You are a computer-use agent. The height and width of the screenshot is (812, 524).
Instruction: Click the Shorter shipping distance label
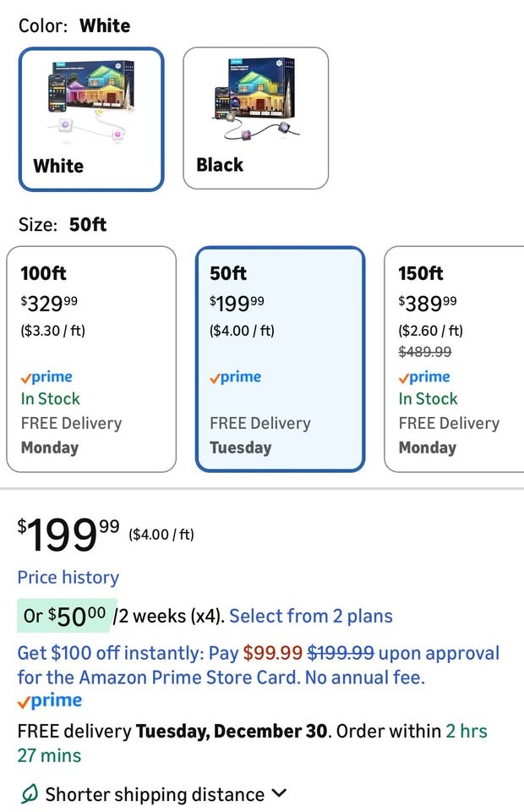(155, 794)
